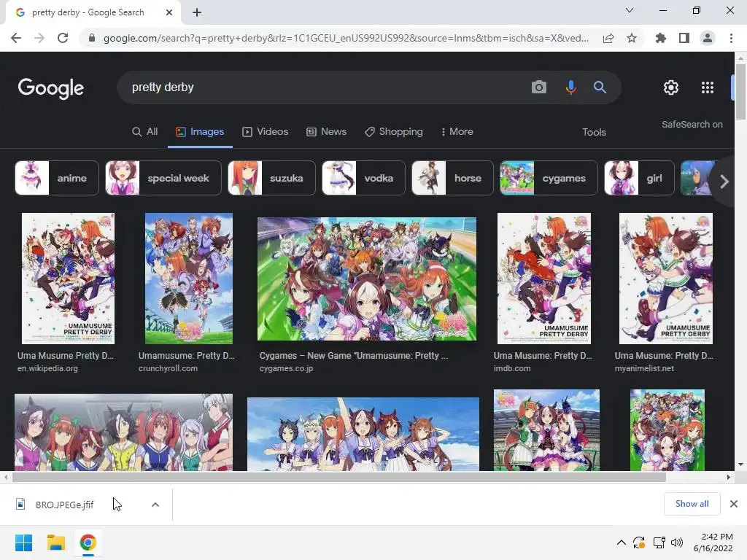Image resolution: width=747 pixels, height=560 pixels.
Task: Switch to the Shopping tab
Action: (x=394, y=132)
